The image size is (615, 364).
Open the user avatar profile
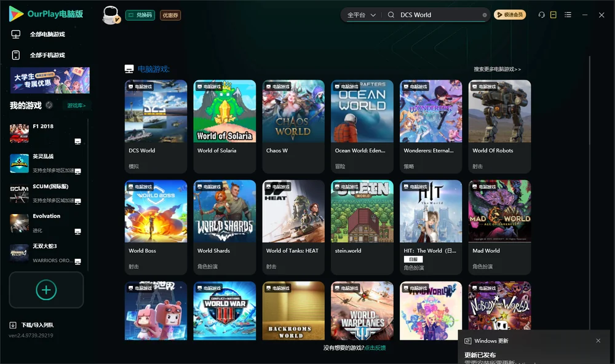[x=111, y=15]
